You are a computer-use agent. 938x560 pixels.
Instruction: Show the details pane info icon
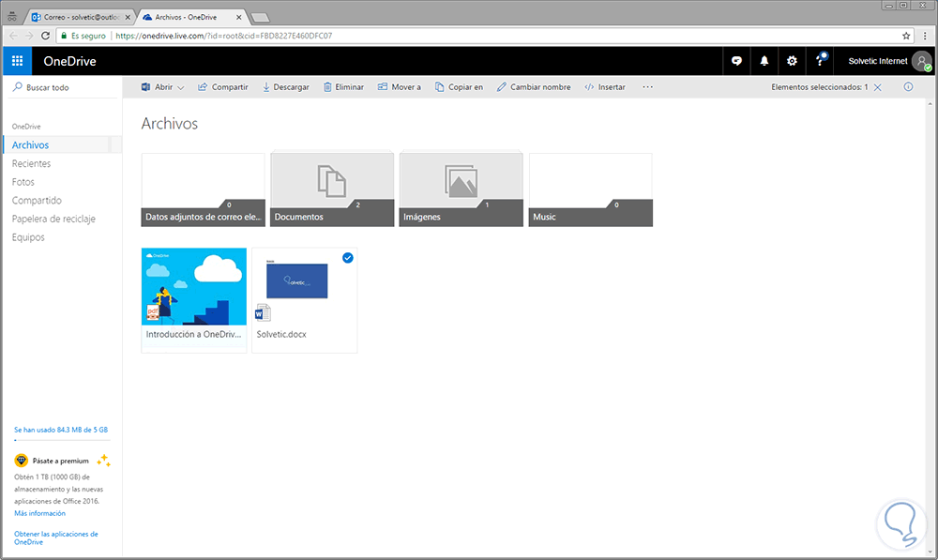pos(908,86)
